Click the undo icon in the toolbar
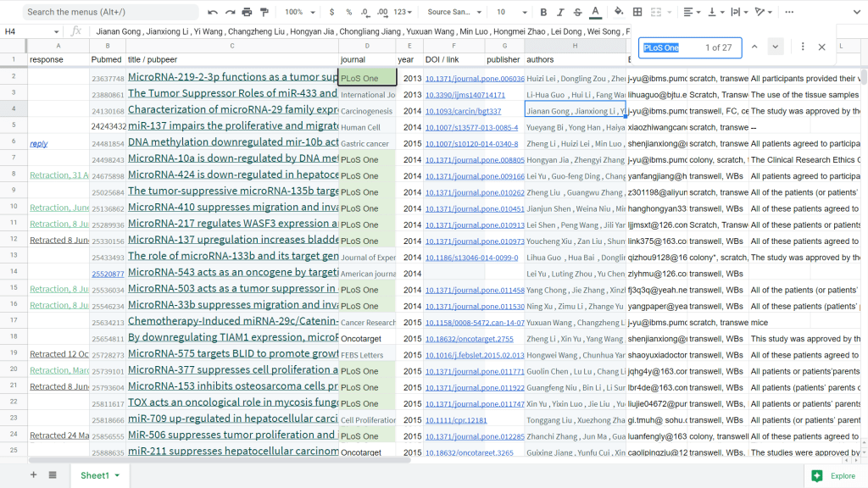Image resolution: width=868 pixels, height=488 pixels. (213, 12)
